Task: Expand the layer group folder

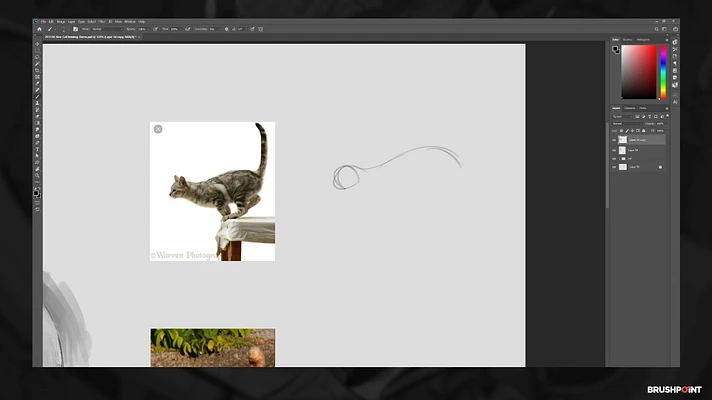Action: [620, 158]
